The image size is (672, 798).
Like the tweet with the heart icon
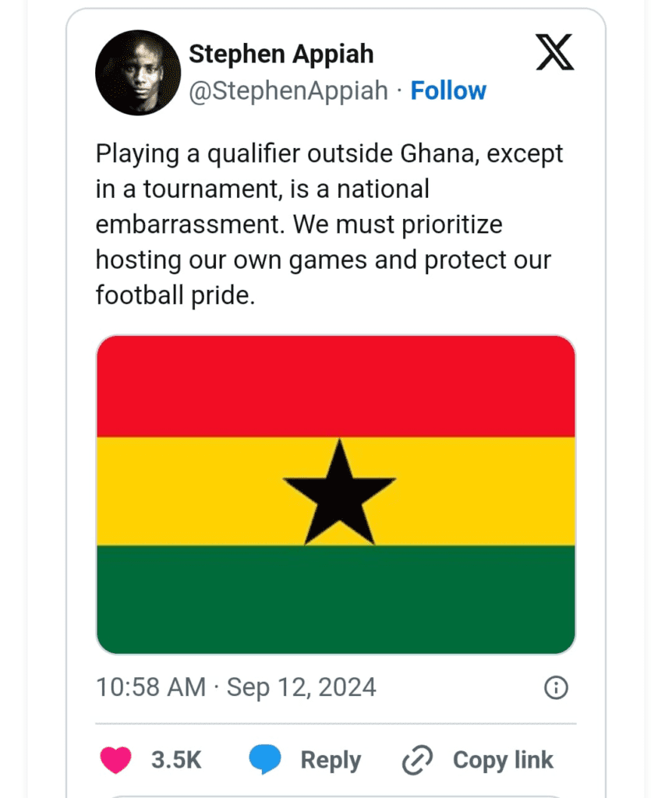(117, 761)
